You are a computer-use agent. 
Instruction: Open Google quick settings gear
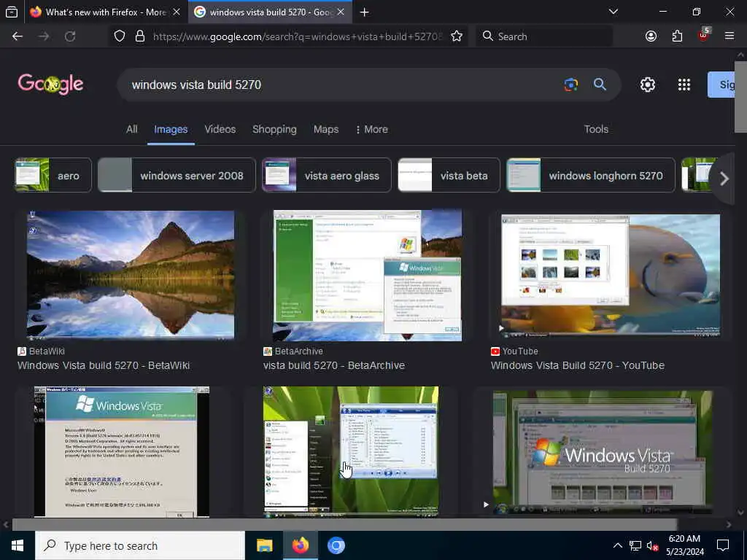click(x=648, y=85)
